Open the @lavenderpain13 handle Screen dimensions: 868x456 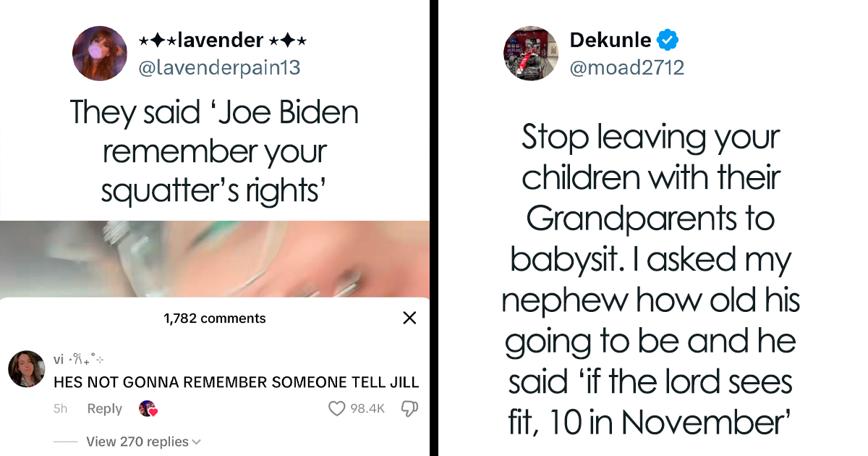[218, 67]
